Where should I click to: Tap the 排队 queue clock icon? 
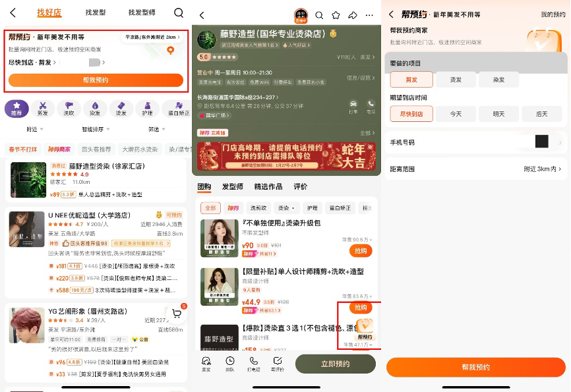(x=229, y=362)
